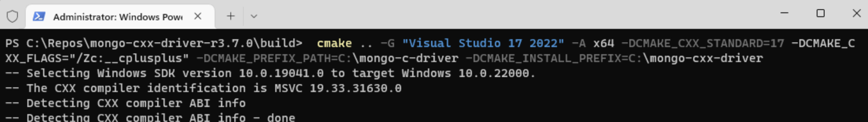The width and height of the screenshot is (868, 122).
Task: Click the Selecting Windows SDK version line
Action: 269,73
